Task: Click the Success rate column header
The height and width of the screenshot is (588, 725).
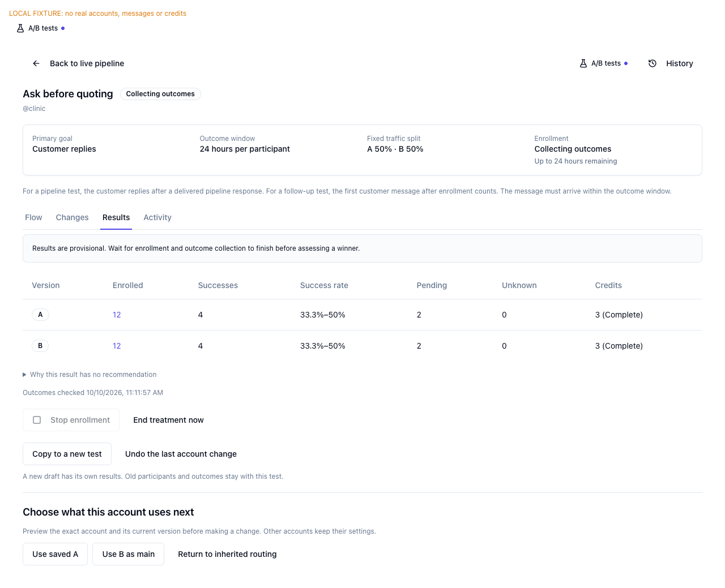Action: pos(324,285)
